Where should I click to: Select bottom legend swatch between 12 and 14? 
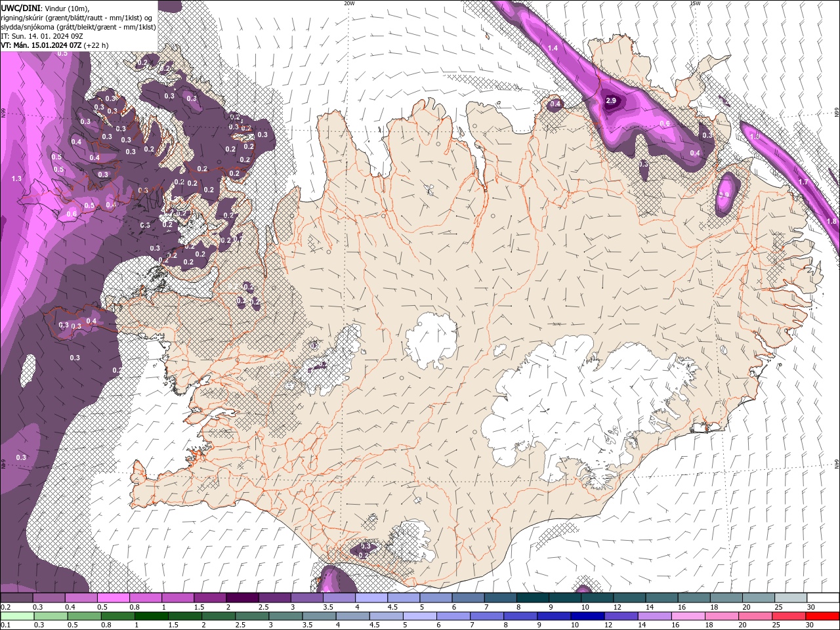[x=621, y=616]
